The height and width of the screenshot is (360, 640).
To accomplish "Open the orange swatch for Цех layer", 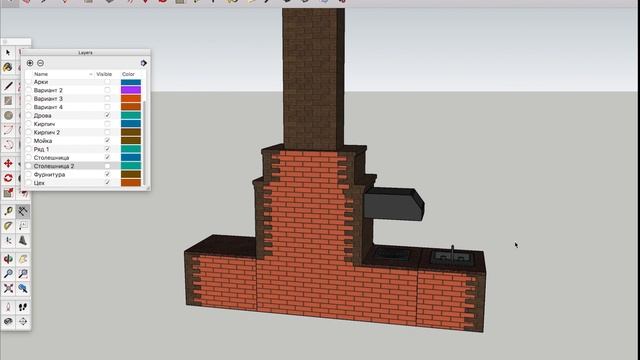I will [x=131, y=183].
